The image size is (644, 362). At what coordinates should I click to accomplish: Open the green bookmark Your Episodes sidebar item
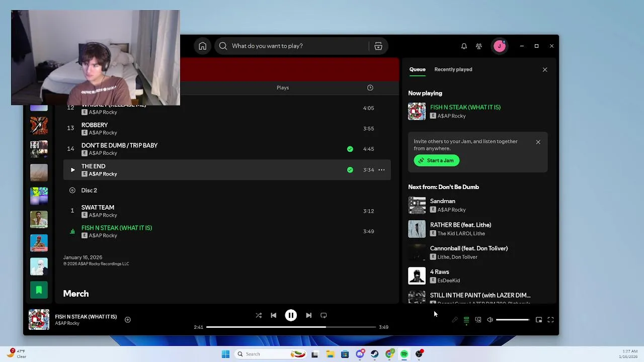39,290
